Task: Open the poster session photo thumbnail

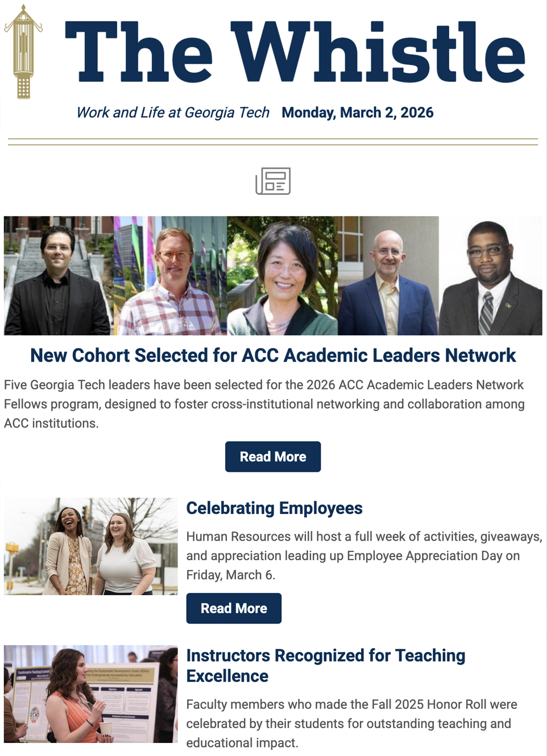Action: pos(91,693)
